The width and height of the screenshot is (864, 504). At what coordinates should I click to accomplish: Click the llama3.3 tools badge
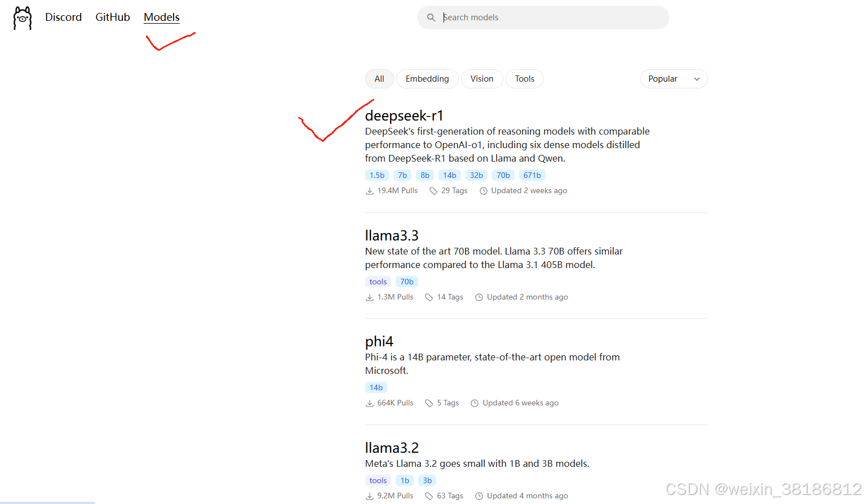tap(378, 282)
